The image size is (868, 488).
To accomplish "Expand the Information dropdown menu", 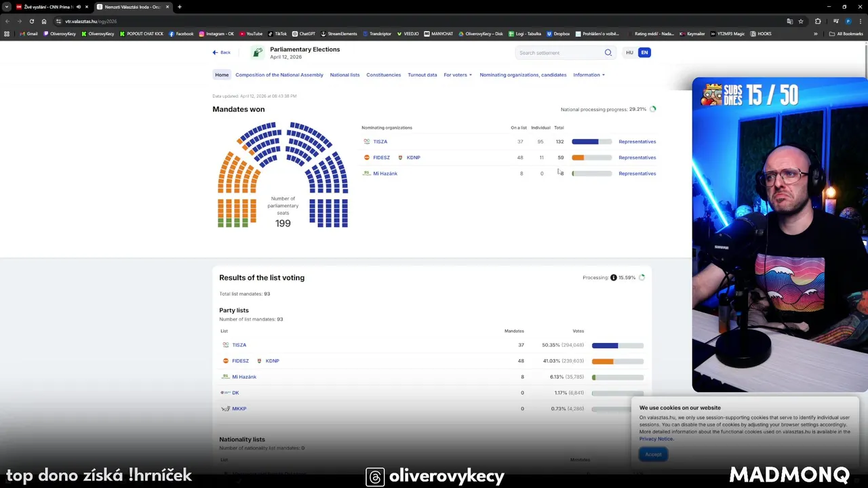I will 589,75.
